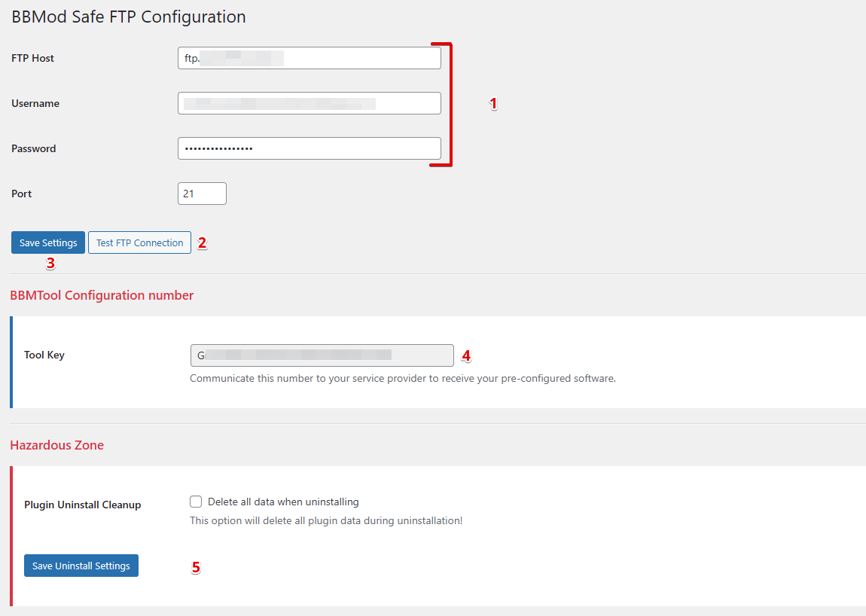Image resolution: width=866 pixels, height=616 pixels.
Task: Toggle the Plugin Uninstall Cleanup checkbox
Action: pyautogui.click(x=195, y=502)
